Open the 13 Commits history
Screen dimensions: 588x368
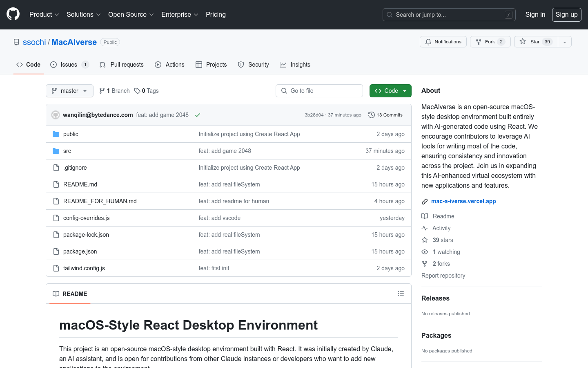[x=385, y=115]
